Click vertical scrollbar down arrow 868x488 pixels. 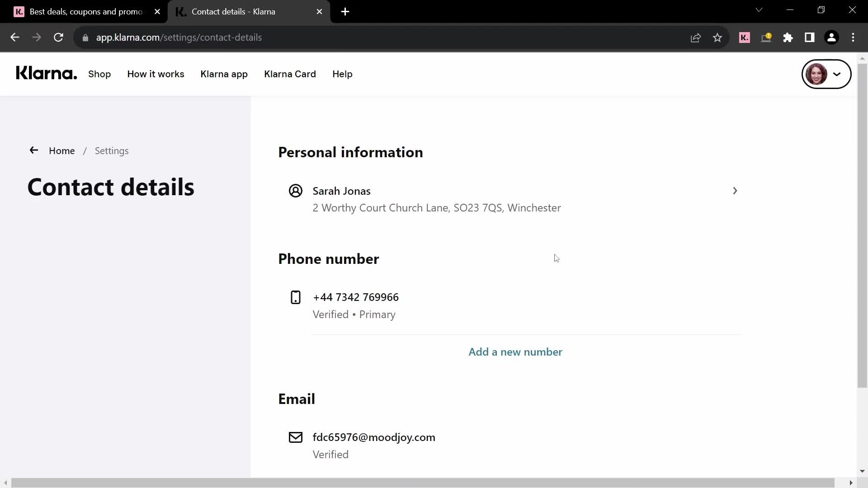pyautogui.click(x=862, y=471)
